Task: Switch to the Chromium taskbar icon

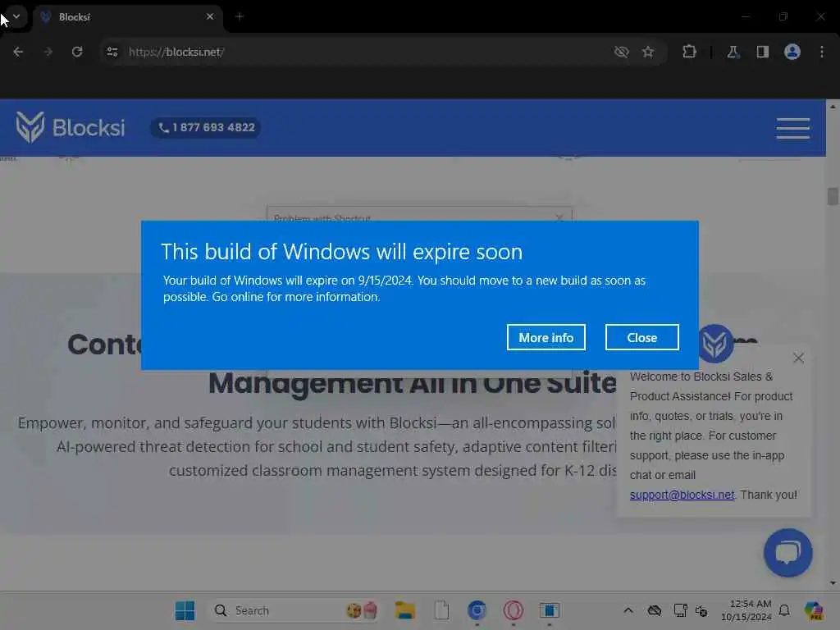Action: click(477, 610)
